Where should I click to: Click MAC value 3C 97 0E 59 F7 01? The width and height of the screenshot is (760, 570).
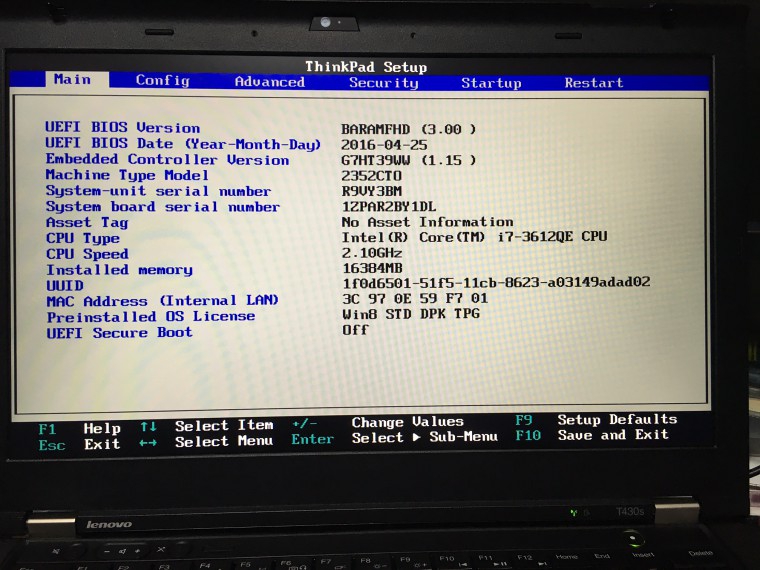tap(415, 299)
